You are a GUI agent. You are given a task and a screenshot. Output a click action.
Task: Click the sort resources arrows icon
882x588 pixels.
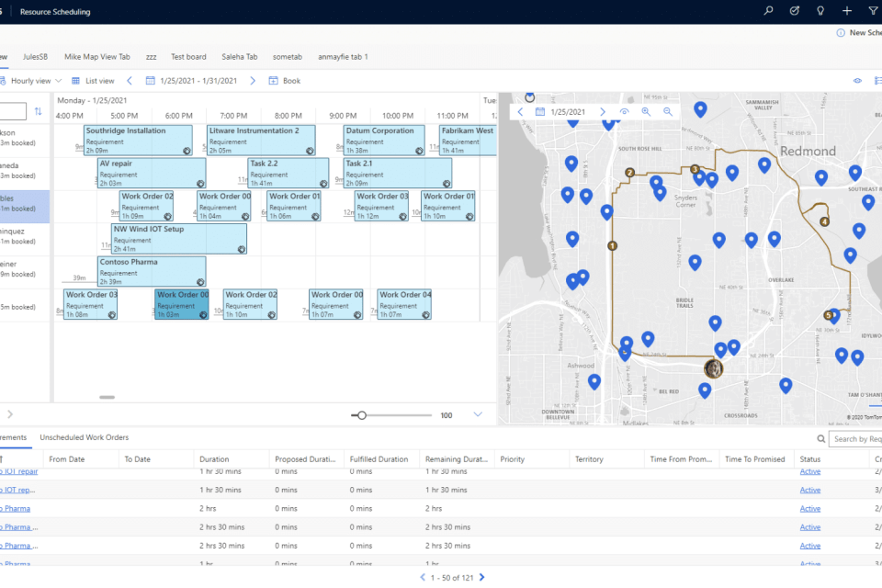coord(38,111)
